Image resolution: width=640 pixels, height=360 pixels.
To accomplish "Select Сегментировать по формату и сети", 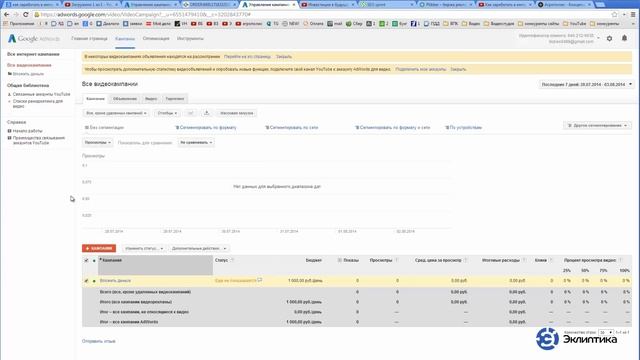I will [x=393, y=128].
